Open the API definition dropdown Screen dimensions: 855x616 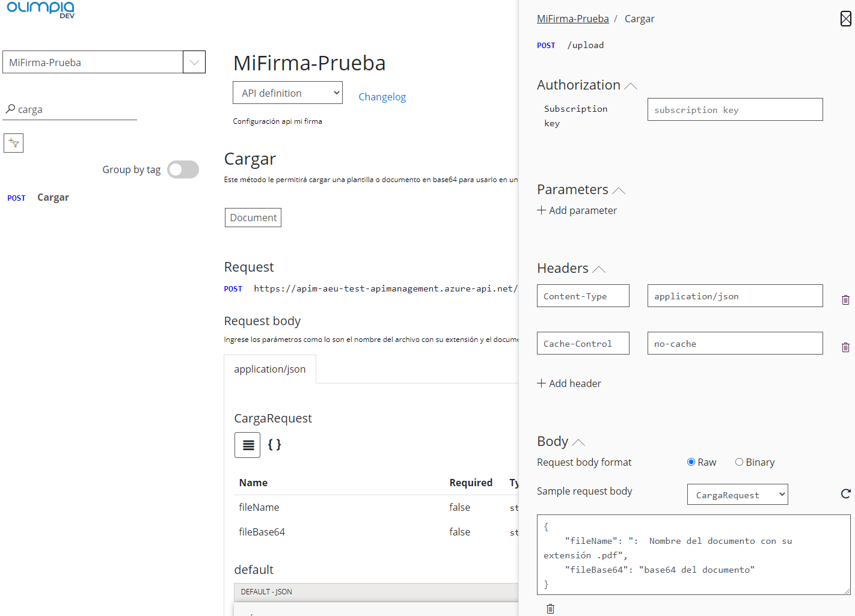(287, 93)
